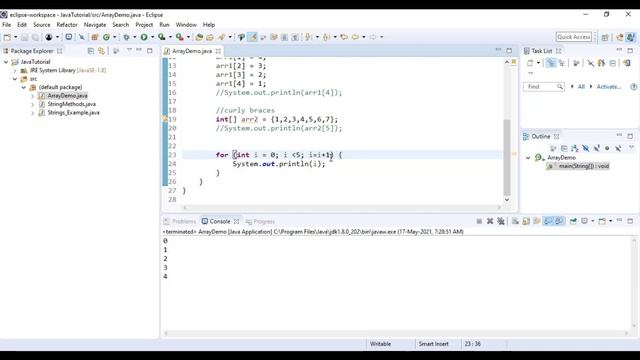Collapse the JavaTutorial project node
This screenshot has height=360, width=640.
tap(6, 62)
